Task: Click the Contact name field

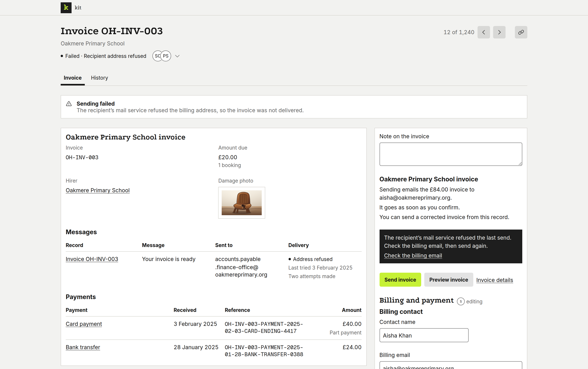Action: tap(424, 335)
